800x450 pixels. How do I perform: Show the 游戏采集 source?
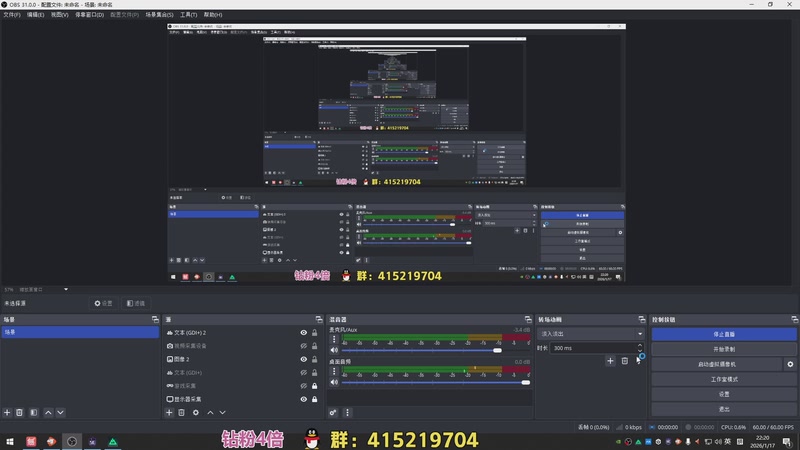(x=304, y=386)
